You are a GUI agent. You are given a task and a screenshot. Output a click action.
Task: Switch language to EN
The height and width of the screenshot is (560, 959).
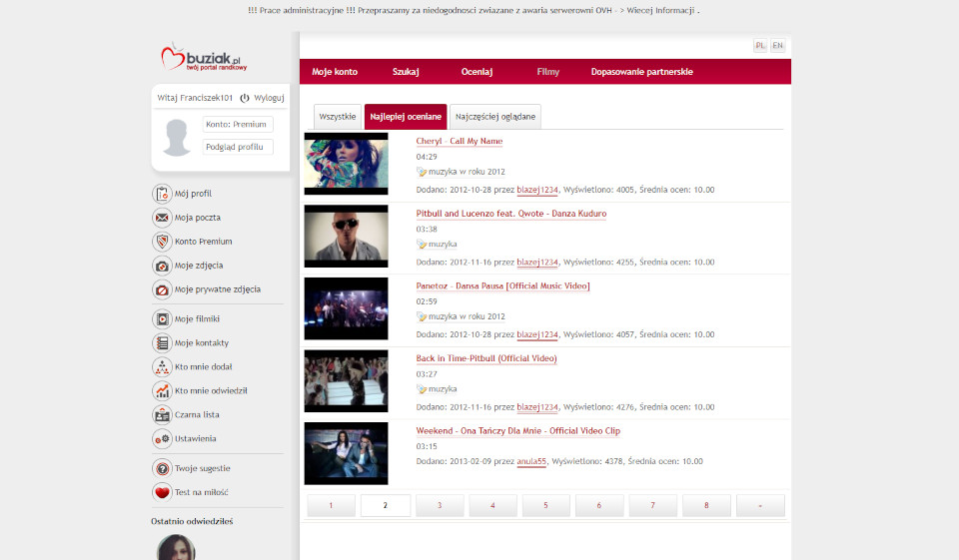(x=777, y=46)
